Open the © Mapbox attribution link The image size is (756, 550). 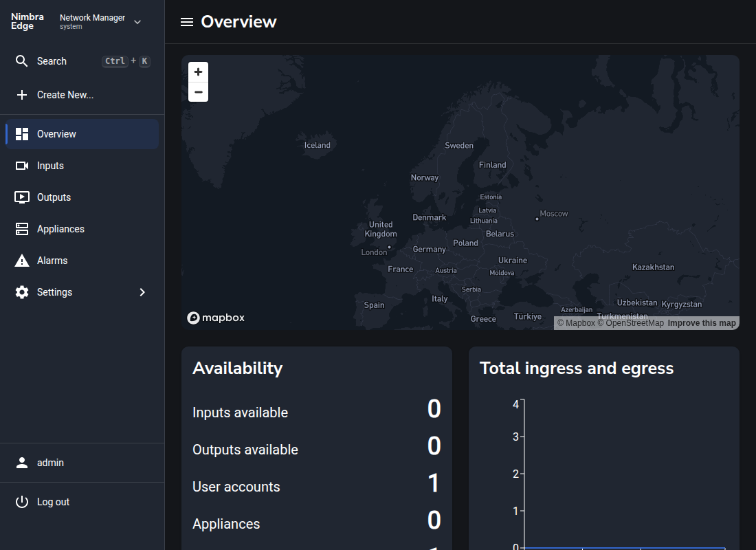(x=576, y=323)
